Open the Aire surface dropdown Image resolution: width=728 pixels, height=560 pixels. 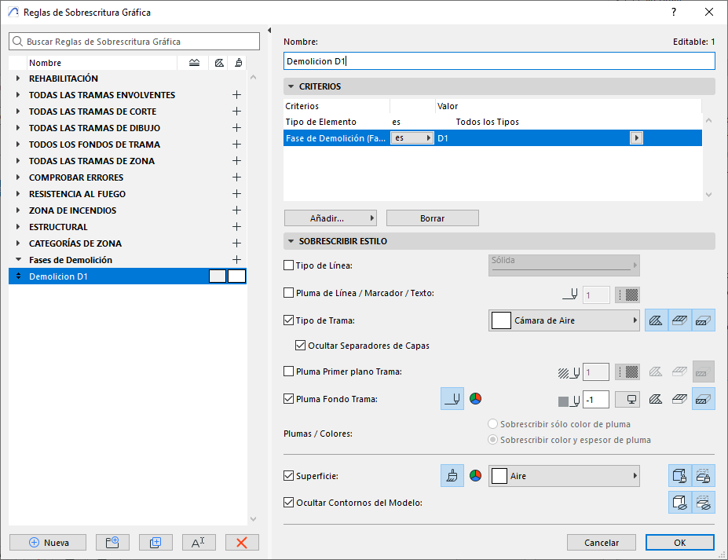click(x=564, y=476)
